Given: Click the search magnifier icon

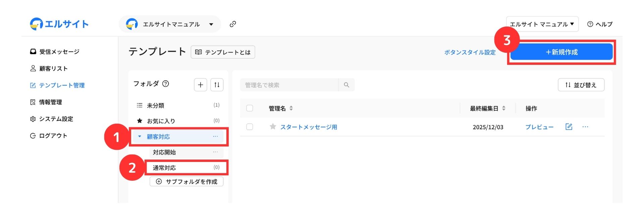Looking at the screenshot, I should pyautogui.click(x=346, y=85).
